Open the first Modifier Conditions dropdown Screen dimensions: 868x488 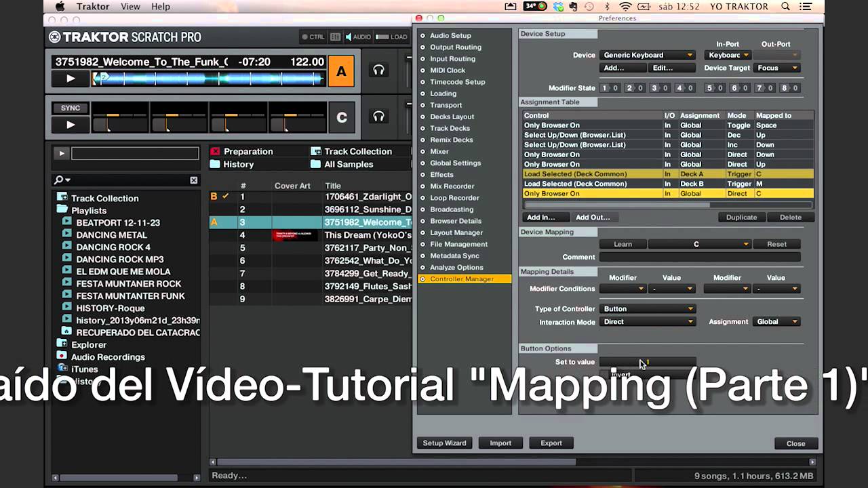623,289
